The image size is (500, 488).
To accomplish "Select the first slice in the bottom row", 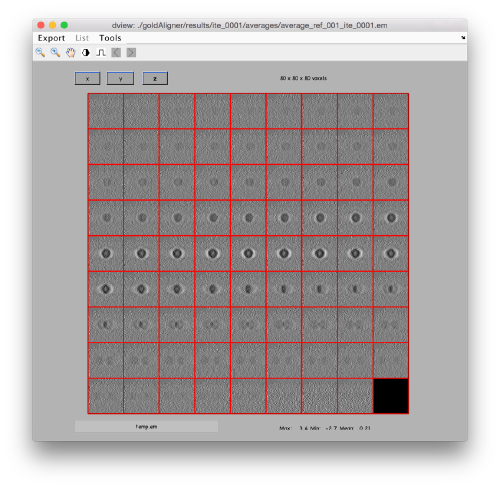I will coord(106,396).
